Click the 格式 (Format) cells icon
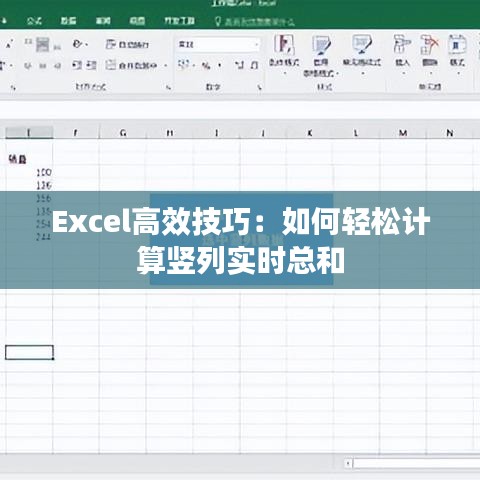The width and height of the screenshot is (480, 480). [457, 44]
